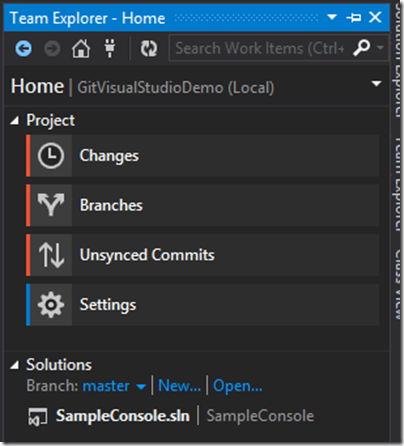Open the Home page dropdown arrow
The image size is (404, 446).
[x=377, y=83]
